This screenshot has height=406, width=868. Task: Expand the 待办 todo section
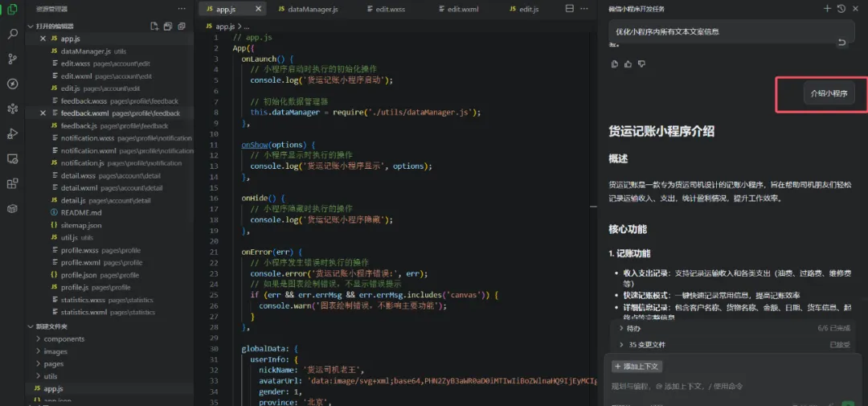coord(621,329)
